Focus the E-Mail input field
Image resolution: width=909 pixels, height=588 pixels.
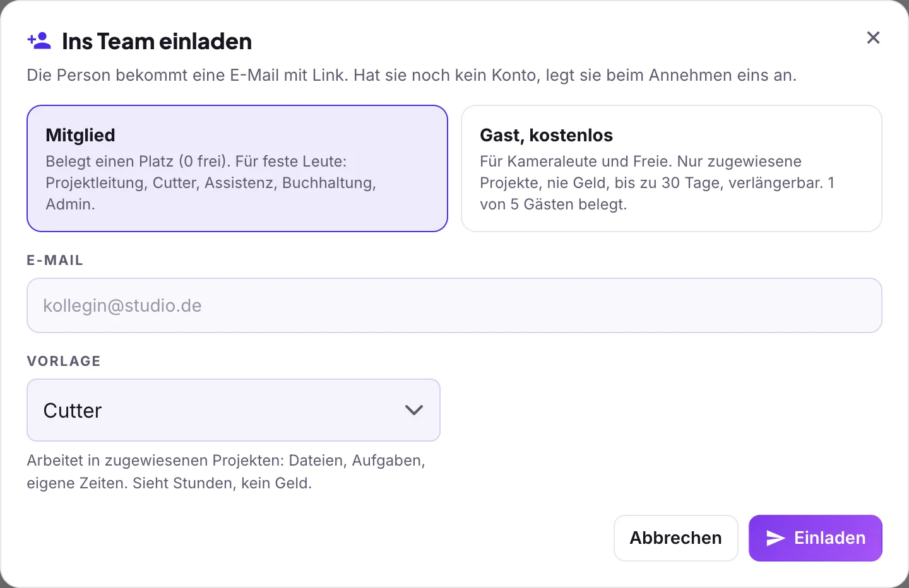(x=454, y=305)
